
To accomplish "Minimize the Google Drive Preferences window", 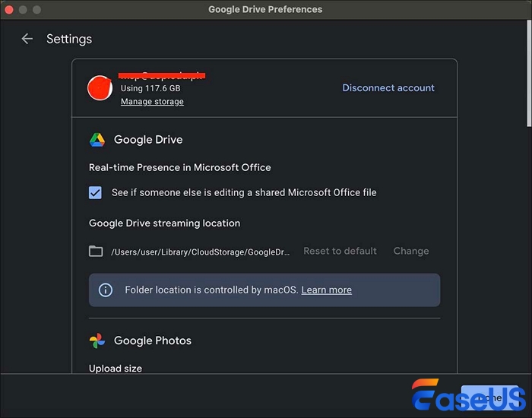I will click(x=24, y=10).
